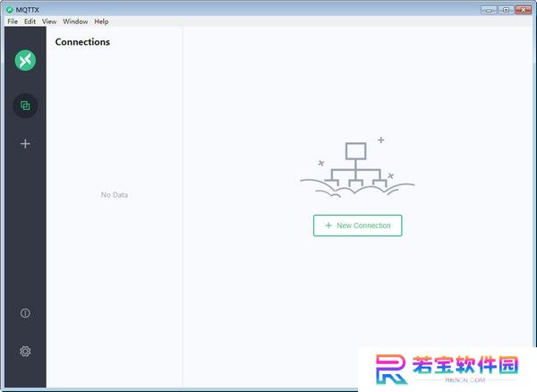Viewport: 537px width, 392px height.
Task: Open Settings gear icon
Action: point(25,351)
